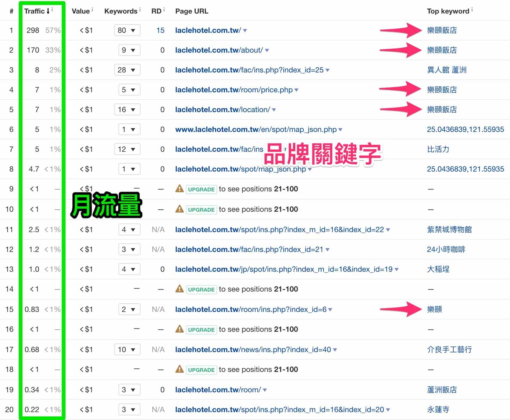
Task: Open the 2 keywords dropdown in row 15
Action: [x=129, y=309]
